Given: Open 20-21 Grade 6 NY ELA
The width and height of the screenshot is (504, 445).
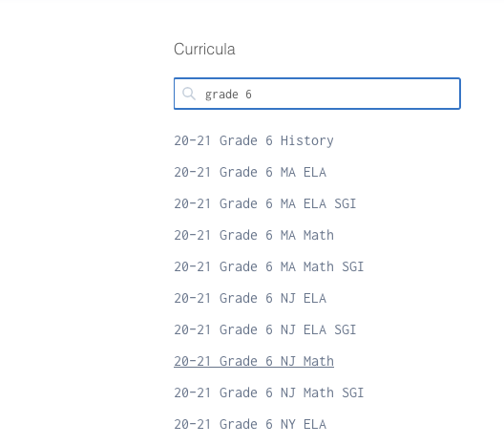Looking at the screenshot, I should click(250, 424).
